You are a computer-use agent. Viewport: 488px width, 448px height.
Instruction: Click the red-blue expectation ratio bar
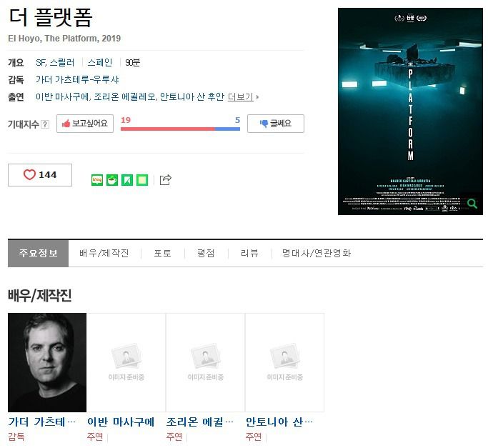coord(180,129)
